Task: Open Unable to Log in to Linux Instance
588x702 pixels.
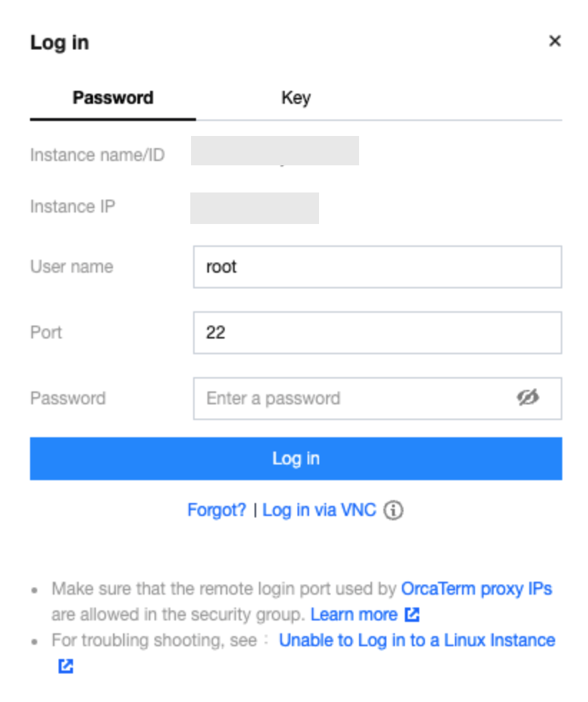Action: point(417,640)
